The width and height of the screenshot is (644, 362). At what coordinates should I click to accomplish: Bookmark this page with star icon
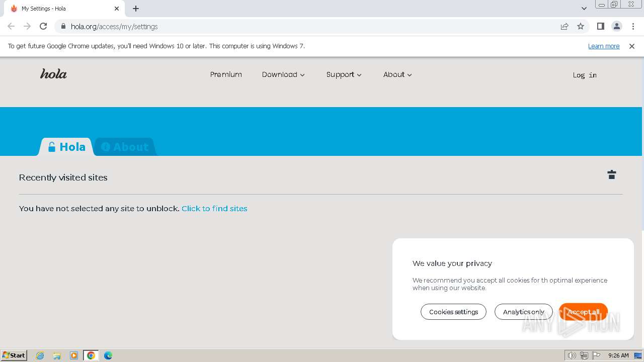pyautogui.click(x=581, y=26)
